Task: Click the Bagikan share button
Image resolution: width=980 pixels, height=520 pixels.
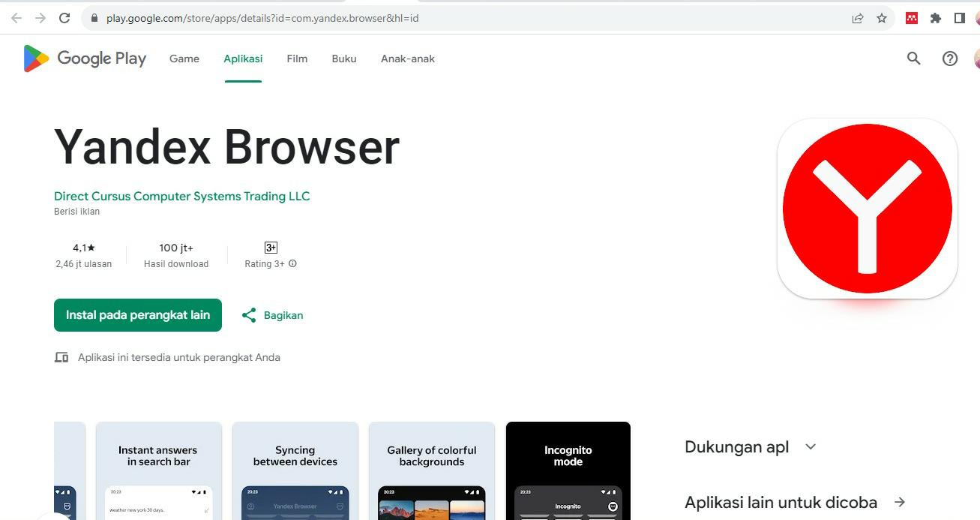Action: click(x=273, y=315)
